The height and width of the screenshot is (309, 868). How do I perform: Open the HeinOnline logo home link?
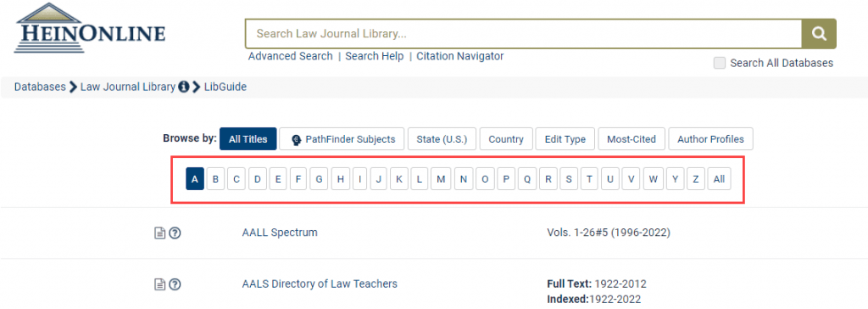coord(90,28)
